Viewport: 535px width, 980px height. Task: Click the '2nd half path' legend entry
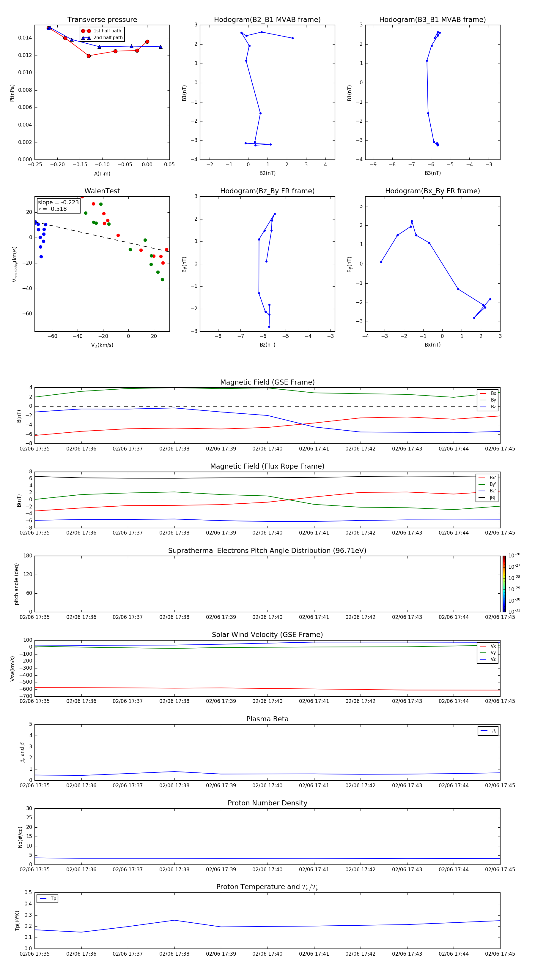point(102,38)
